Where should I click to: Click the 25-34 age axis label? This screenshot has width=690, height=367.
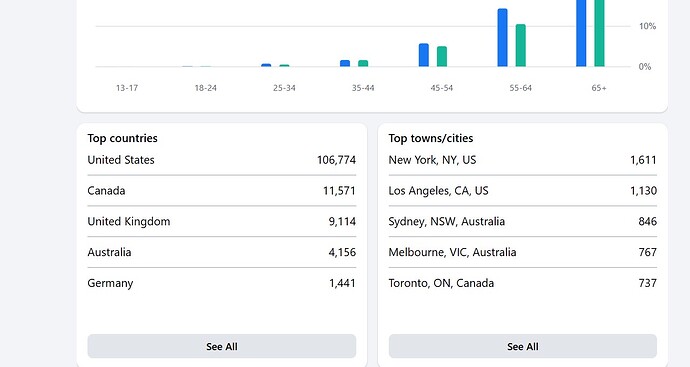284,88
